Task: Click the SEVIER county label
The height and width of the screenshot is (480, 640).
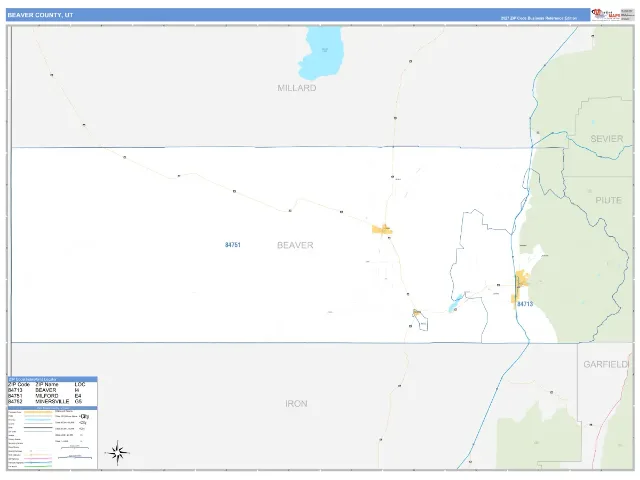Action: point(607,139)
